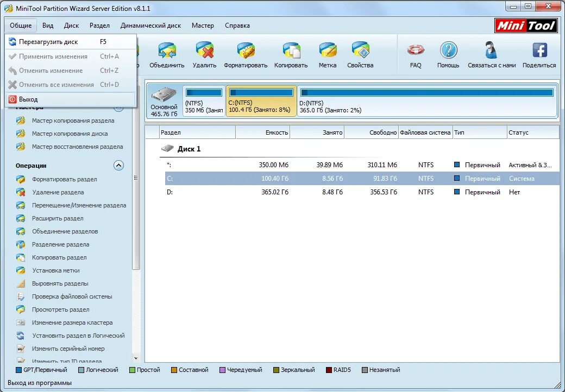565x392 pixels.
Task: Select Установить раздел в Логический operation
Action: tap(78, 336)
